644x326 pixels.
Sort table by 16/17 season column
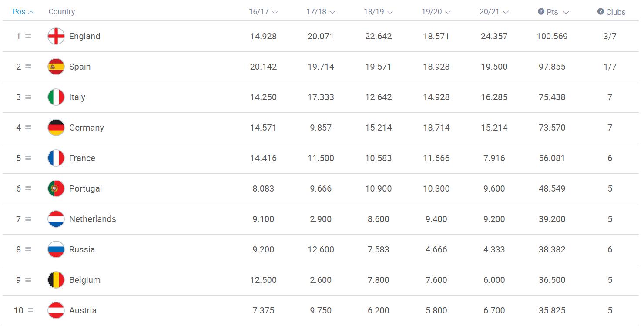point(263,12)
